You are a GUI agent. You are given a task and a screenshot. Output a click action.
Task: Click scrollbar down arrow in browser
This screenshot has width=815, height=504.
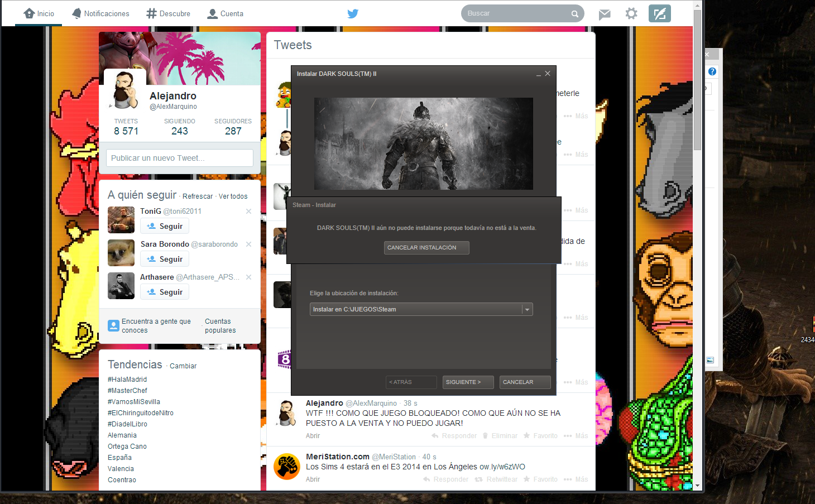tap(697, 486)
